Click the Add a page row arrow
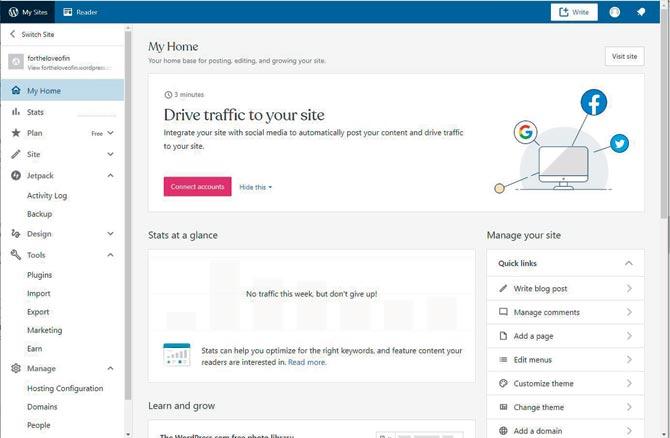The image size is (670, 438). [x=629, y=336]
